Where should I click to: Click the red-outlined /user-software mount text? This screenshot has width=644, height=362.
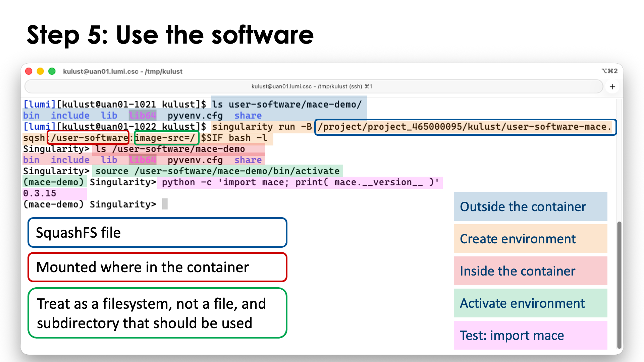(88, 137)
